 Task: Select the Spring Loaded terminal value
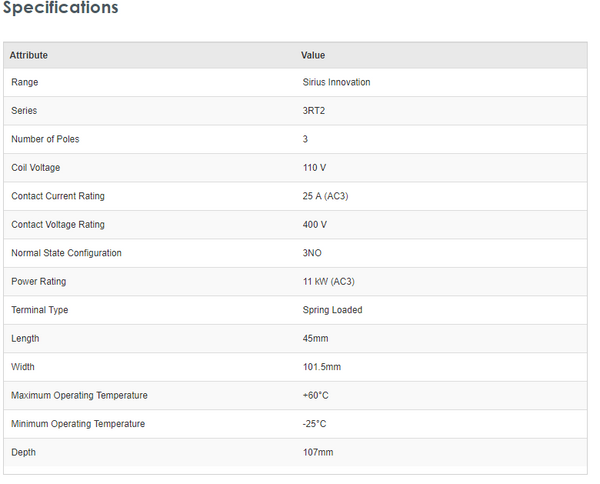click(x=333, y=310)
